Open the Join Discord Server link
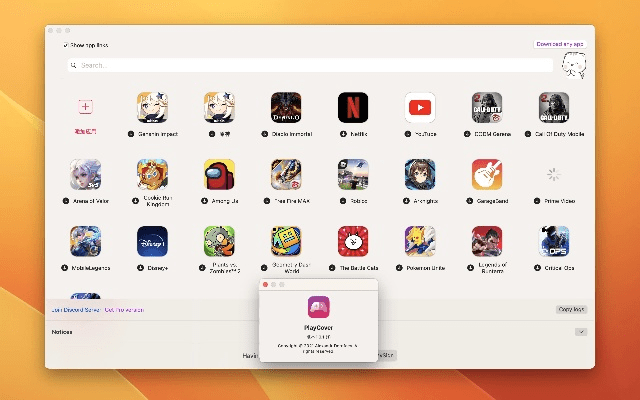Image resolution: width=640 pixels, height=400 pixels. [x=74, y=310]
